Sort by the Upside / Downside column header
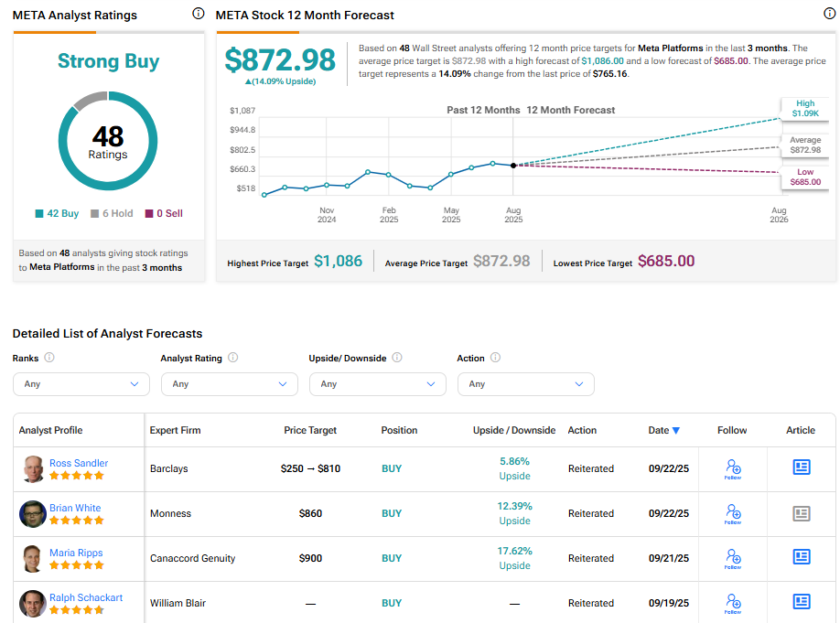Viewport: 840px width, 623px height. coord(514,430)
